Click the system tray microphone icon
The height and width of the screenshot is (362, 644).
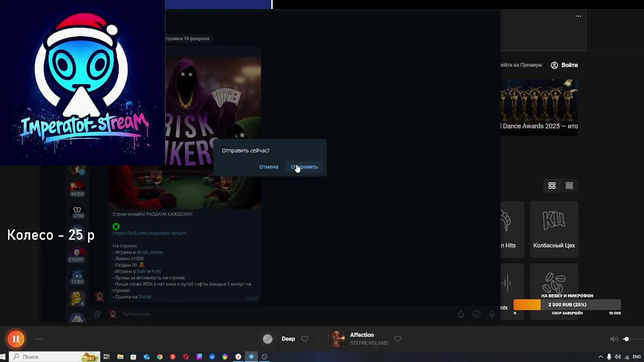609,356
